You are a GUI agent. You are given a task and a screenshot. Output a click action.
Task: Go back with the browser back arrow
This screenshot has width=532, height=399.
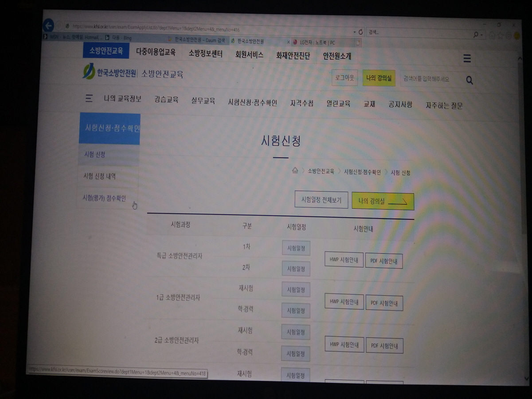pyautogui.click(x=48, y=25)
